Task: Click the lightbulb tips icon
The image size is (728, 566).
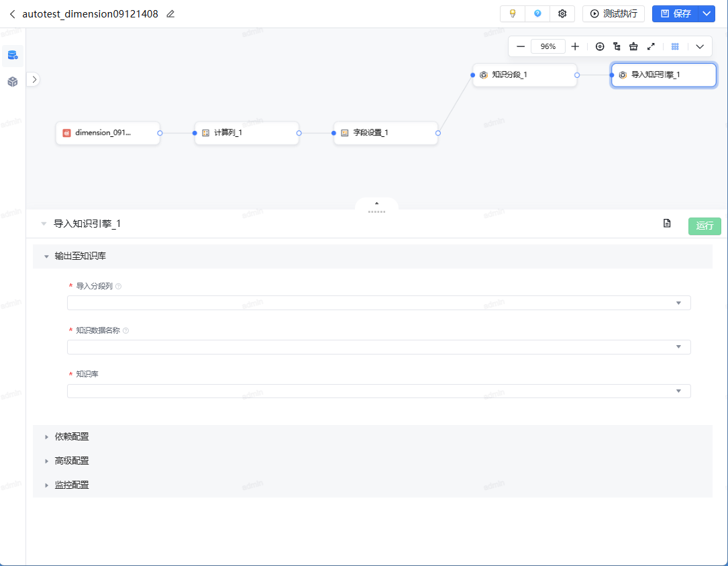Action: (x=513, y=13)
